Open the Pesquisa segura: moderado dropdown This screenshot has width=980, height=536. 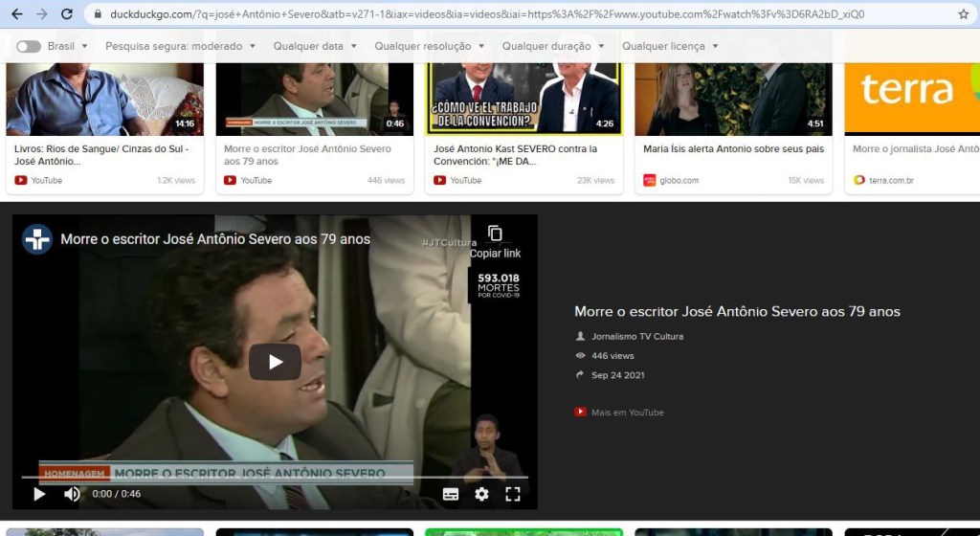pos(180,46)
